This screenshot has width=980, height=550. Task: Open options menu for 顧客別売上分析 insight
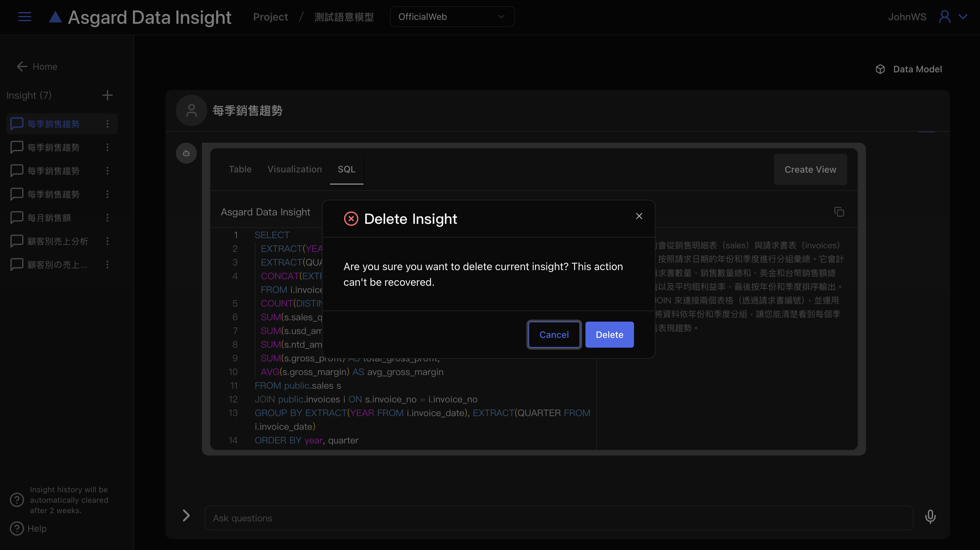pos(107,241)
